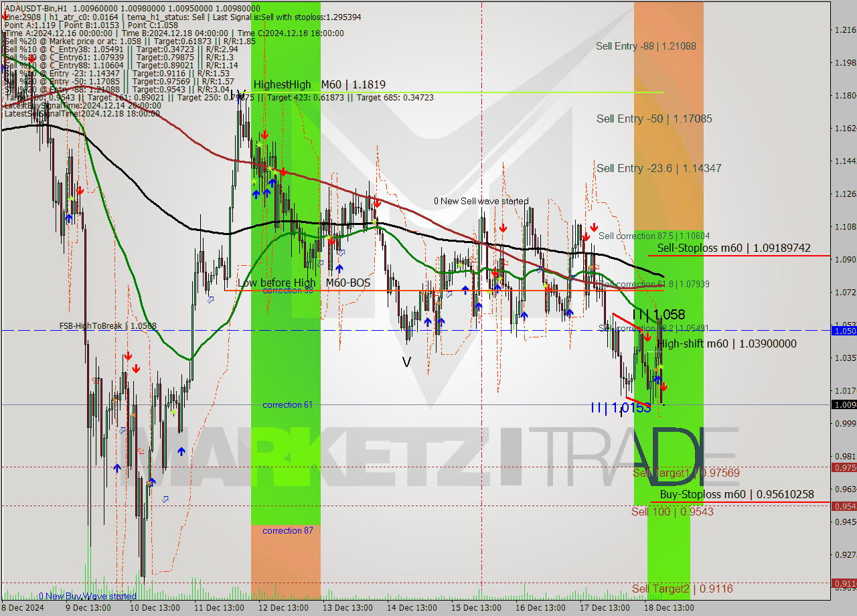Click the 'V' wave marker letter
Screen dimensions: 857x616
click(x=406, y=362)
